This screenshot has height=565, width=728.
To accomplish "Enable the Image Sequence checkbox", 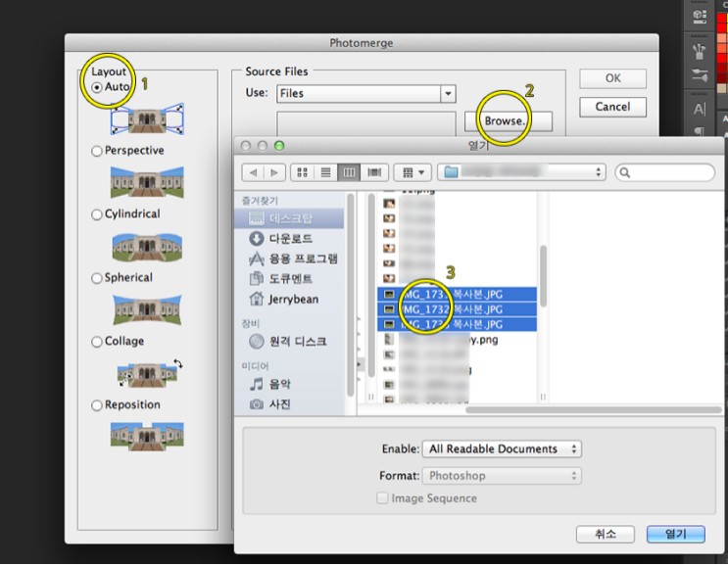I will 382,498.
